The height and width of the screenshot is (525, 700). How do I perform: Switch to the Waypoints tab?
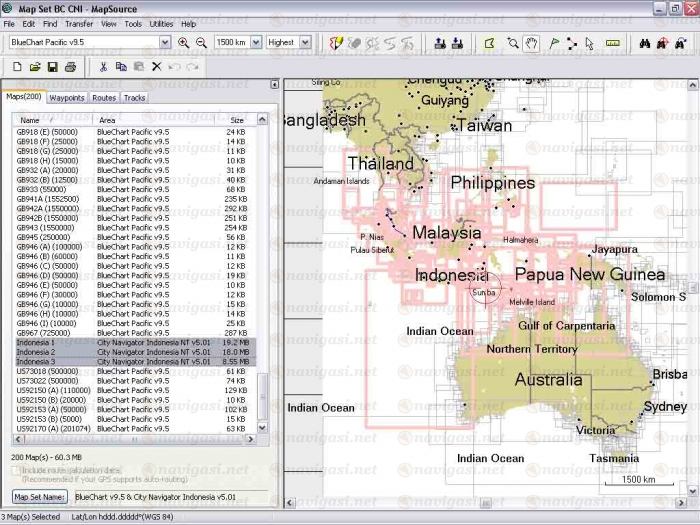(67, 98)
